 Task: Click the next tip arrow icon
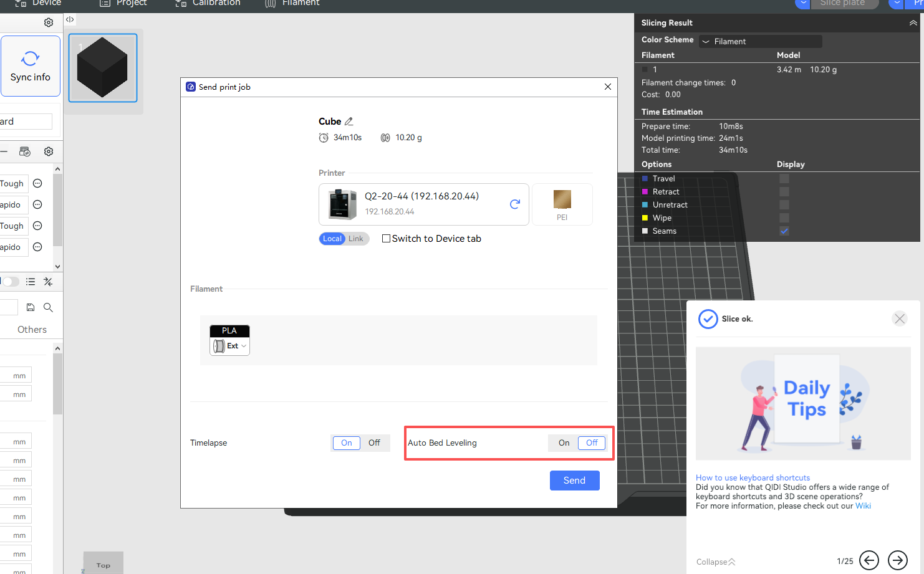pyautogui.click(x=897, y=560)
